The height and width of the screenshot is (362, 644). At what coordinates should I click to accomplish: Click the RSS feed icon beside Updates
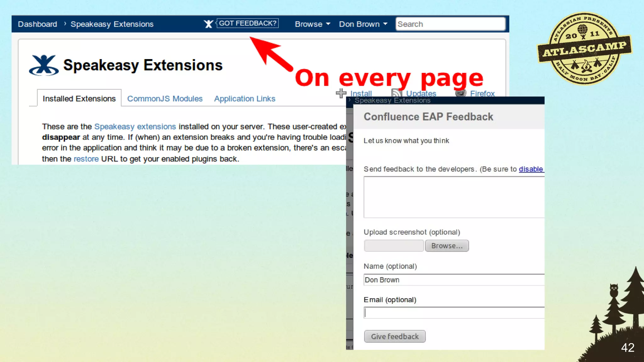(397, 93)
